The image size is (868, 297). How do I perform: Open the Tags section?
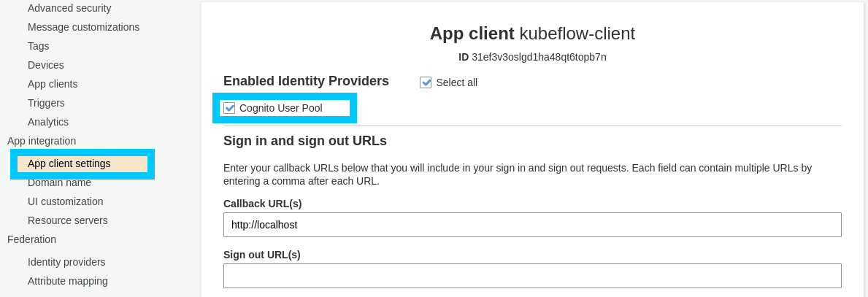[39, 46]
